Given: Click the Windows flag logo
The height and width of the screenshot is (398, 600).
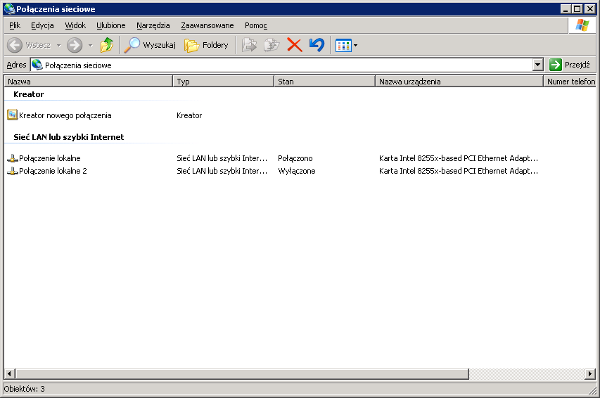Looking at the screenshot, I should pos(582,25).
